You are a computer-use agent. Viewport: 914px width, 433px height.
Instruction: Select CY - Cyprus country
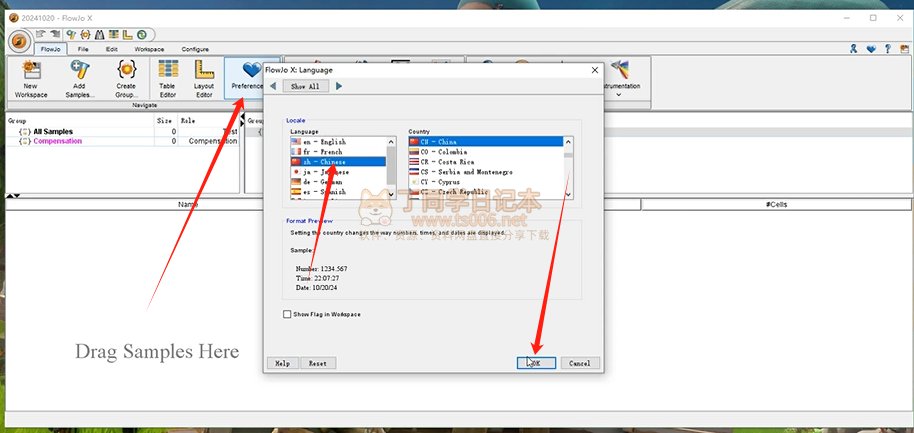(x=486, y=182)
